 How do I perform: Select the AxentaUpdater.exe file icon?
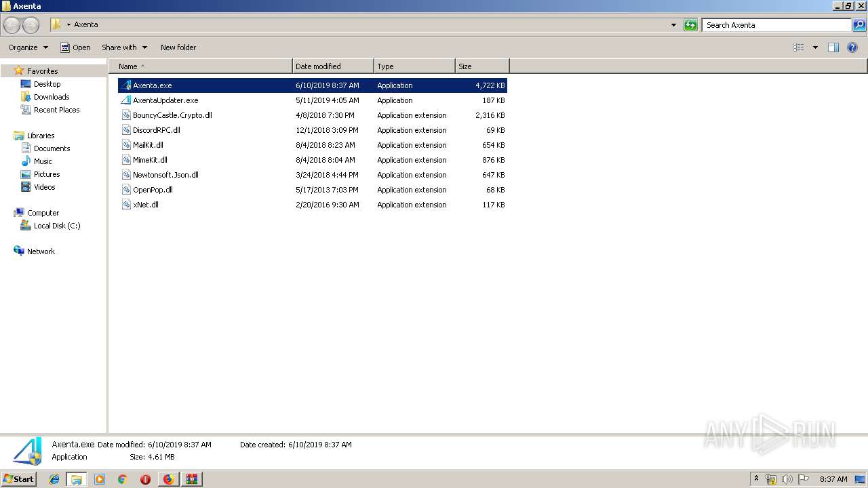click(126, 100)
